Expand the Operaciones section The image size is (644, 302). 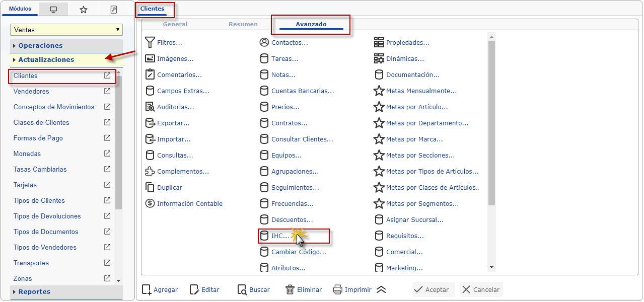[66, 45]
